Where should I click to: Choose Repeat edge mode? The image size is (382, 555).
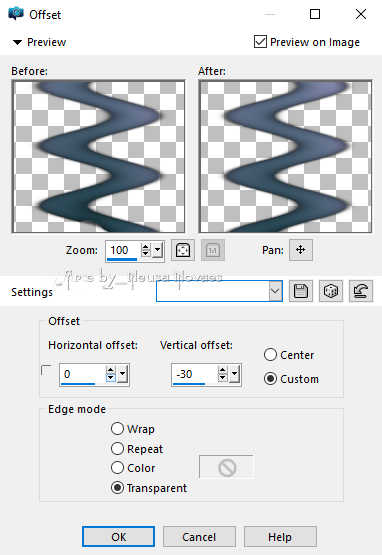point(117,448)
